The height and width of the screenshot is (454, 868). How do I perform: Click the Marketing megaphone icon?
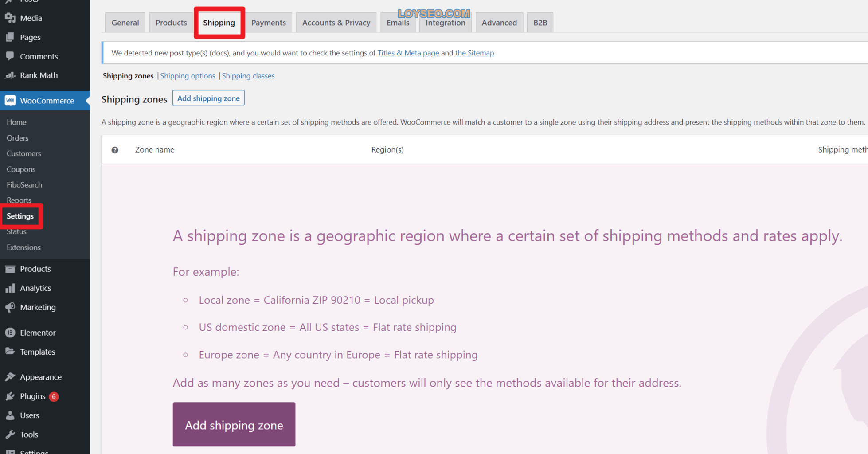(10, 307)
